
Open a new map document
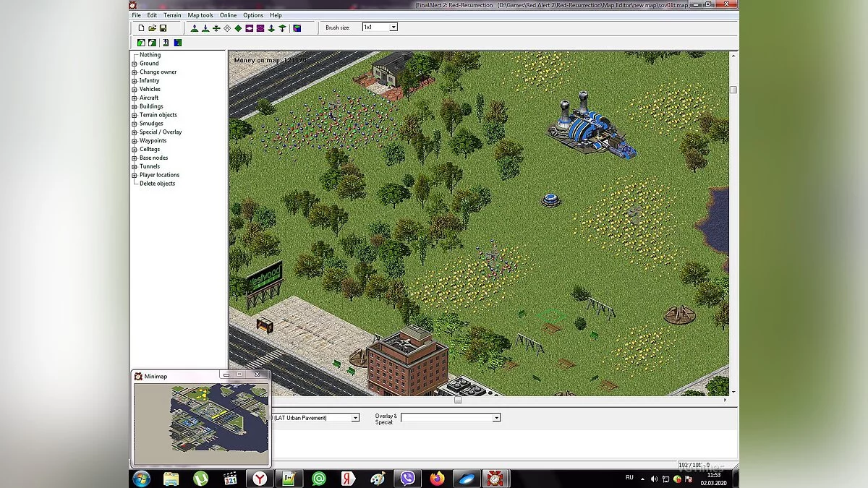pos(142,27)
